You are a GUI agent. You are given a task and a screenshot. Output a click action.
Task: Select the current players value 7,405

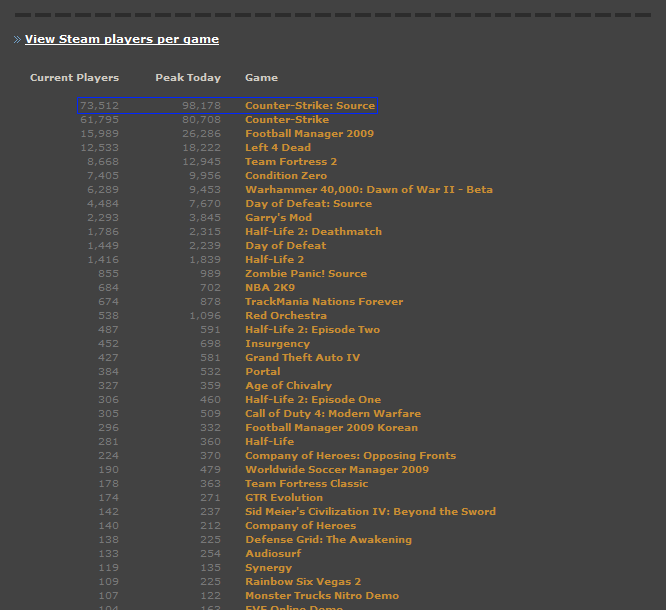pos(103,175)
